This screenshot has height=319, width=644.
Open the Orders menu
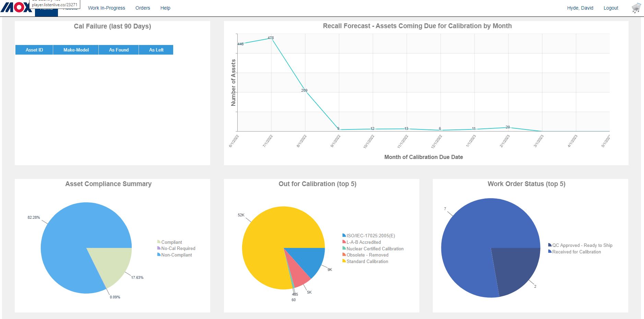click(x=143, y=8)
